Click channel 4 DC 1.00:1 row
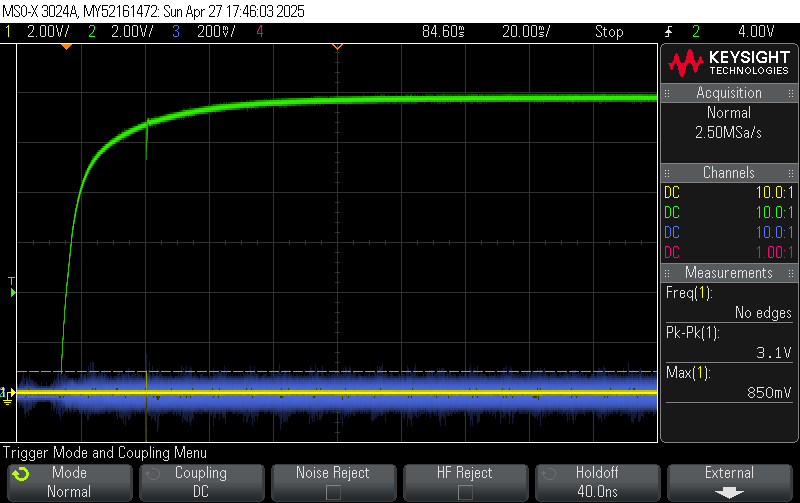The image size is (800, 503). pos(729,253)
